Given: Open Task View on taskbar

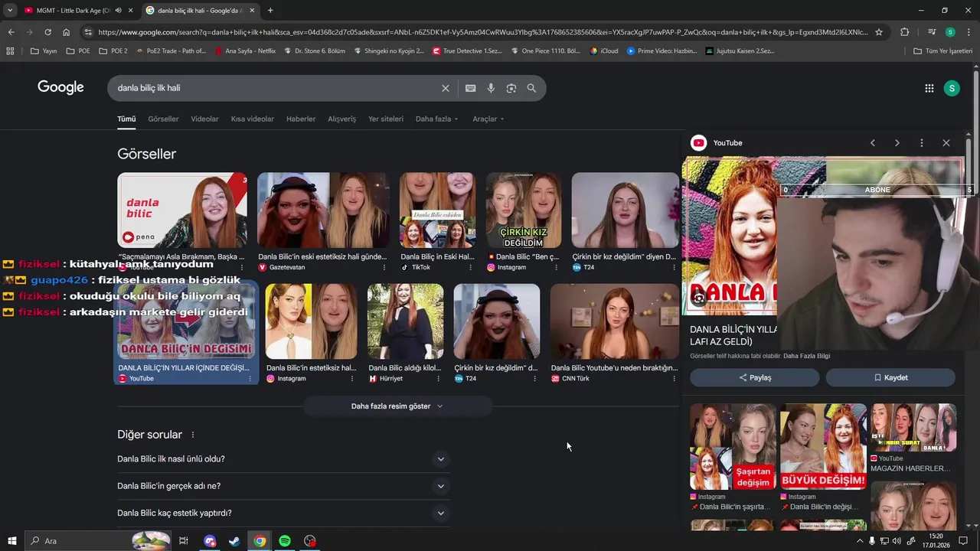Looking at the screenshot, I should (x=184, y=541).
